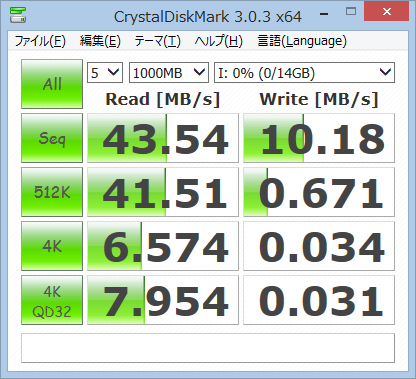Click the CrystalDiskMark app icon in title bar

point(18,15)
